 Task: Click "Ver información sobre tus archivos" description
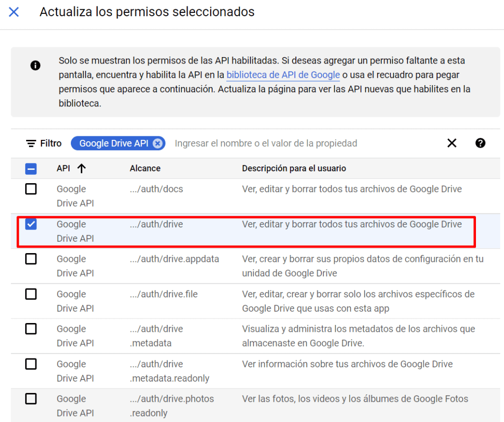[x=347, y=364]
